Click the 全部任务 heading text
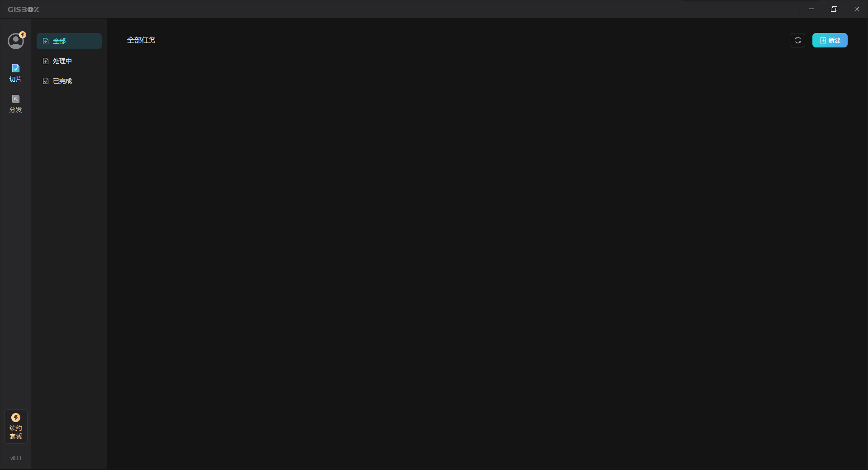Image resolution: width=868 pixels, height=470 pixels. 142,40
